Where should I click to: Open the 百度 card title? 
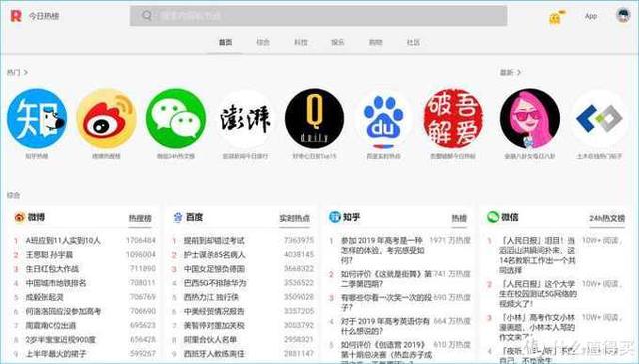coord(194,217)
